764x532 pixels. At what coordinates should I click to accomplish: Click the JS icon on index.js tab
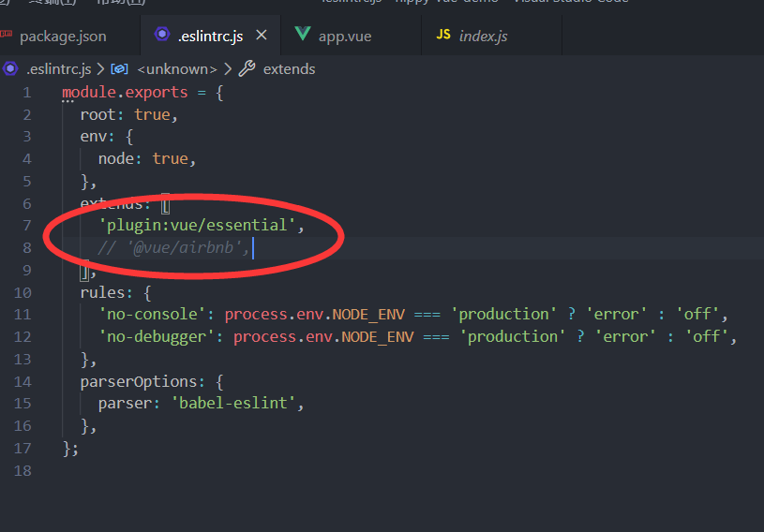click(x=442, y=34)
